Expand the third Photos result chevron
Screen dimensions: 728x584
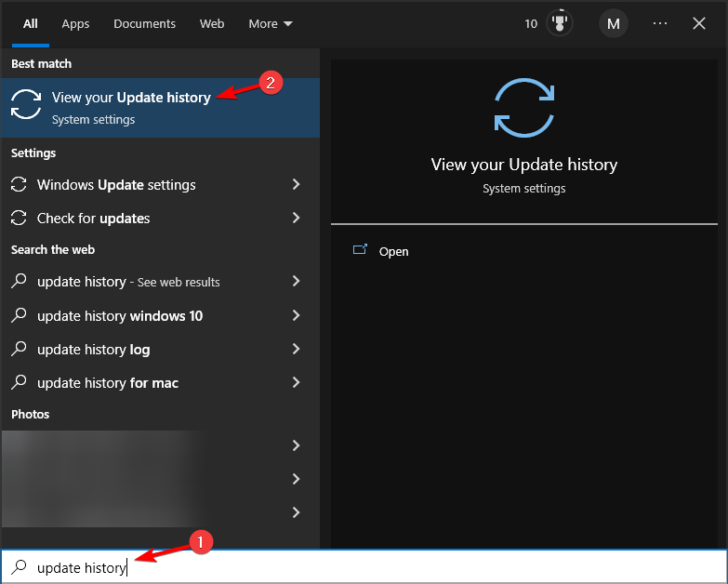pyautogui.click(x=296, y=512)
